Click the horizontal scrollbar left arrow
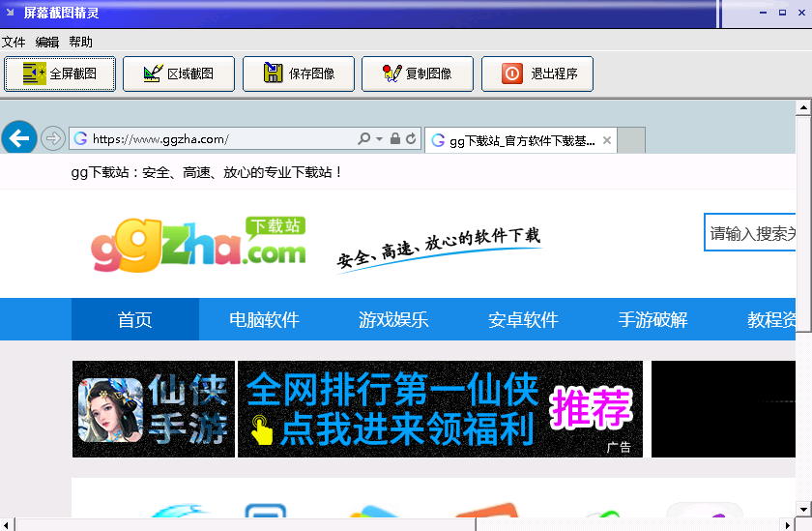 click(7, 525)
